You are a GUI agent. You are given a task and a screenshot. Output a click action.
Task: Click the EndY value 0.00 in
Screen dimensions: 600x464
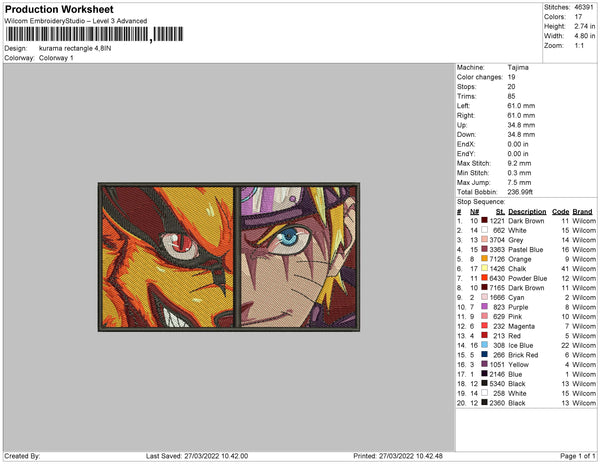tap(518, 153)
